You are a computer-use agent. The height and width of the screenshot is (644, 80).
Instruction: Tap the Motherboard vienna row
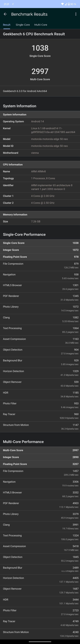pos(40,153)
